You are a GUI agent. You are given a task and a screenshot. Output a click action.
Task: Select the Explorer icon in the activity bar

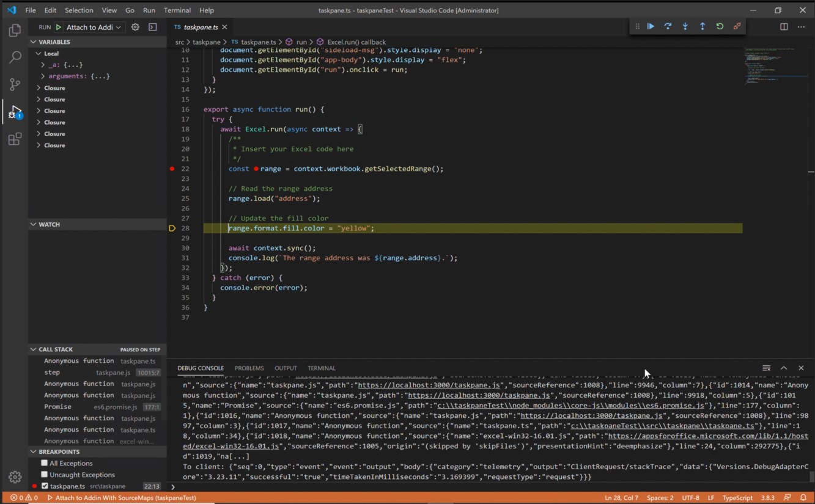(15, 31)
